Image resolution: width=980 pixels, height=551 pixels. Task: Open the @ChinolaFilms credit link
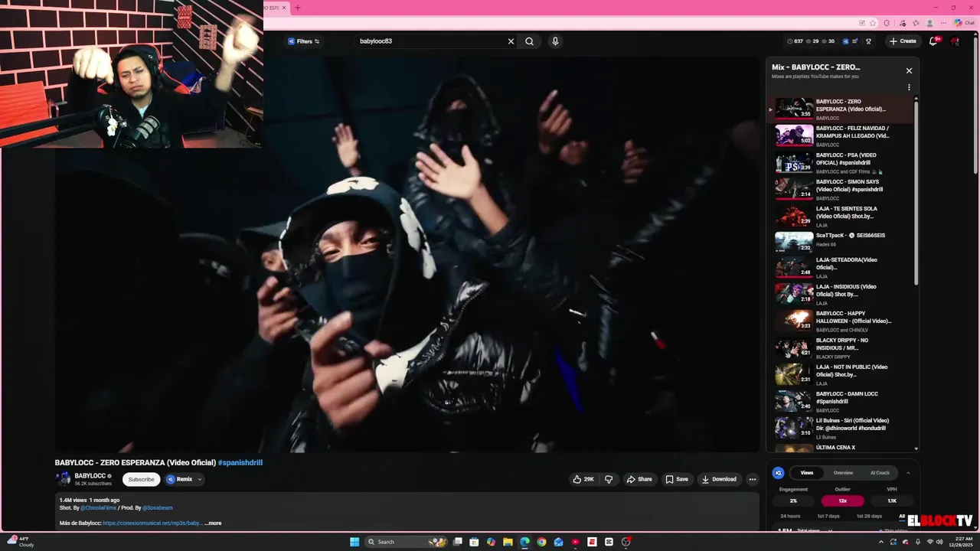(98, 507)
